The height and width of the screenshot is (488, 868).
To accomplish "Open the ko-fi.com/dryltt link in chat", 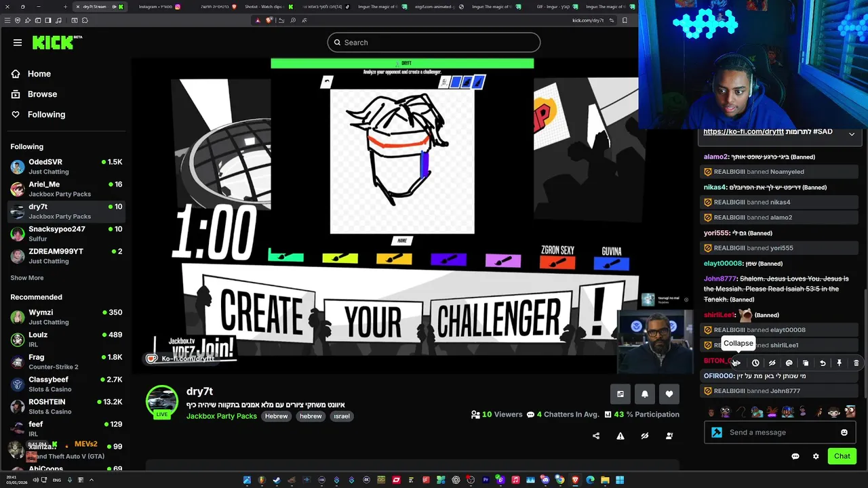I will pos(743,132).
